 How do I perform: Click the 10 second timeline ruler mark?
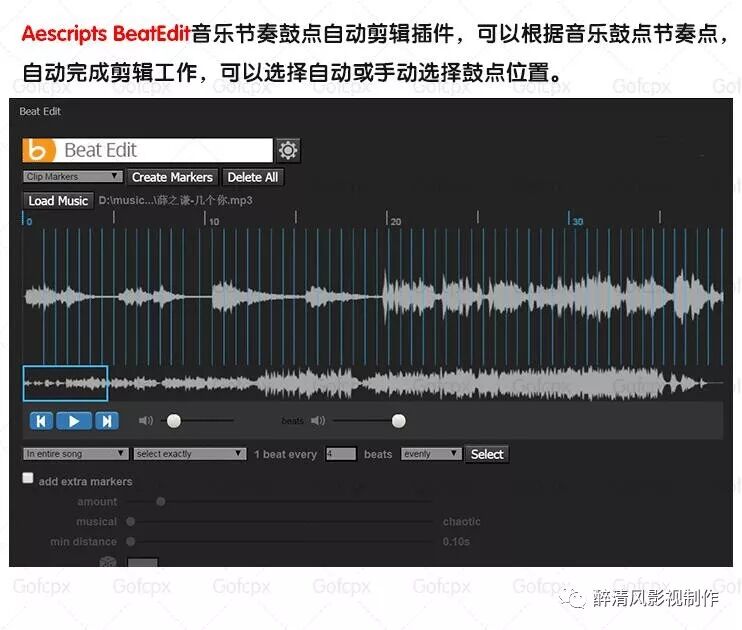point(211,220)
